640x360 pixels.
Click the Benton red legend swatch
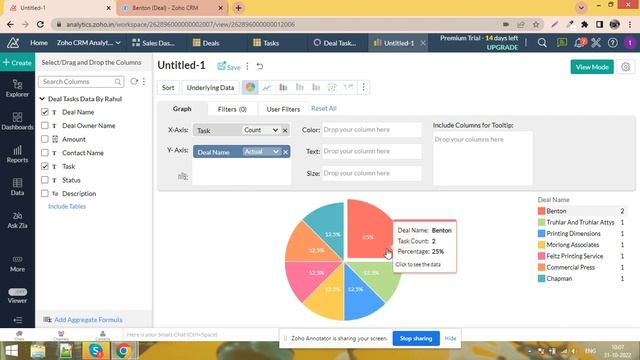coord(542,211)
